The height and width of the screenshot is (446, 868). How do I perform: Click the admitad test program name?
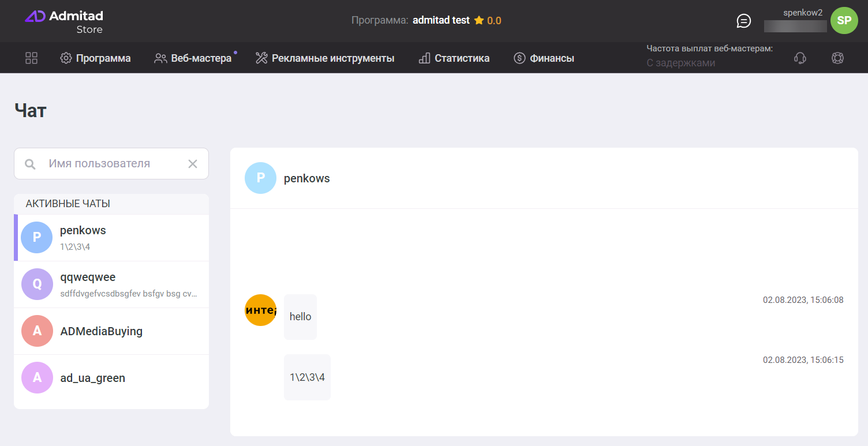click(x=441, y=20)
